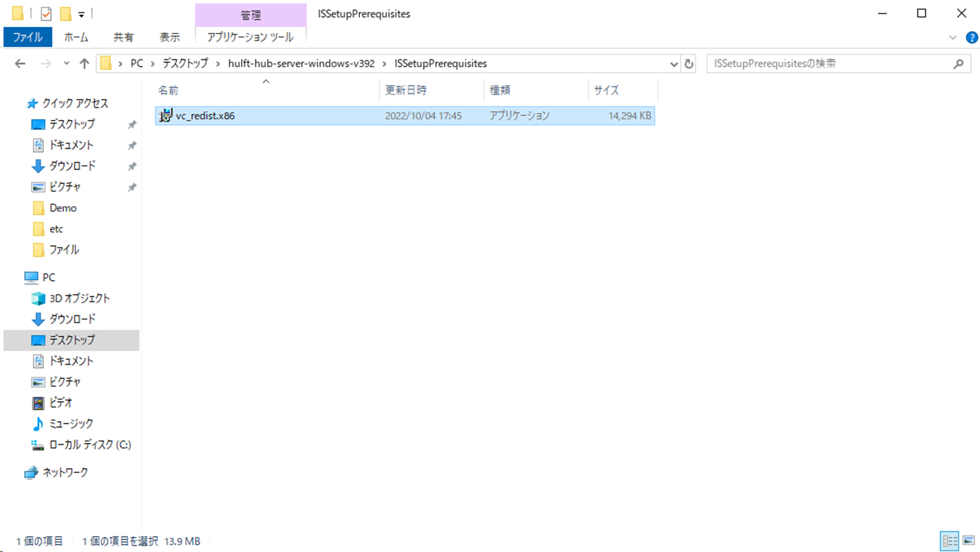The width and height of the screenshot is (980, 552).
Task: Refresh the folder with the refresh icon
Action: [689, 63]
